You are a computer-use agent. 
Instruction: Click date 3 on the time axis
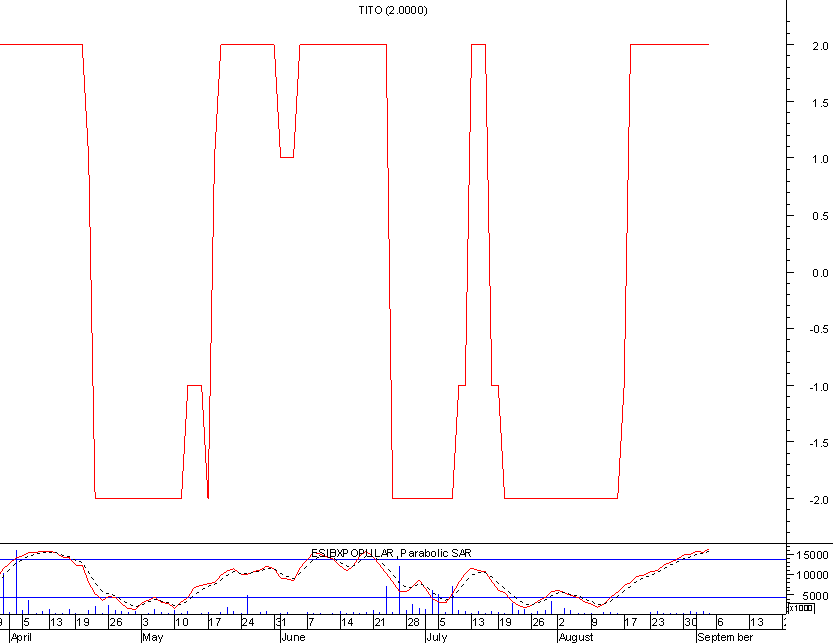click(x=145, y=622)
